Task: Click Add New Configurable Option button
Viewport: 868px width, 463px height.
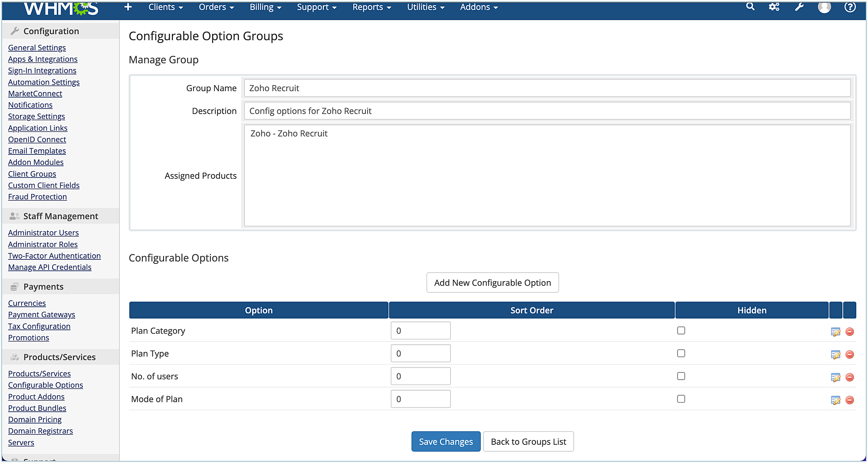Action: click(493, 282)
